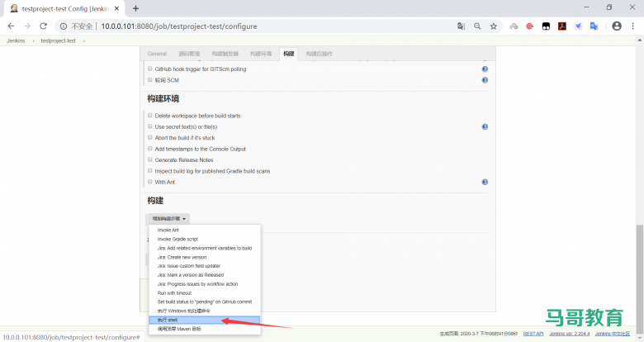Open the Chrome profile avatar
The image size is (644, 342).
click(617, 26)
